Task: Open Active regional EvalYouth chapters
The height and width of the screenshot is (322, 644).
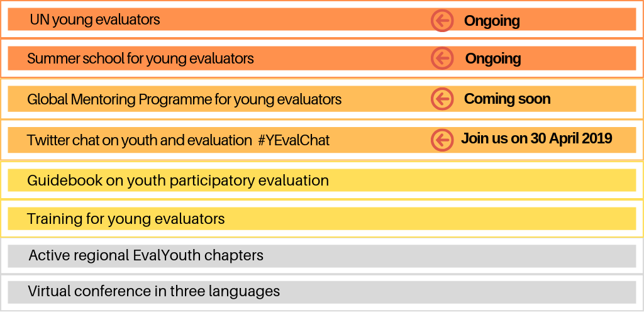Action: 322,256
